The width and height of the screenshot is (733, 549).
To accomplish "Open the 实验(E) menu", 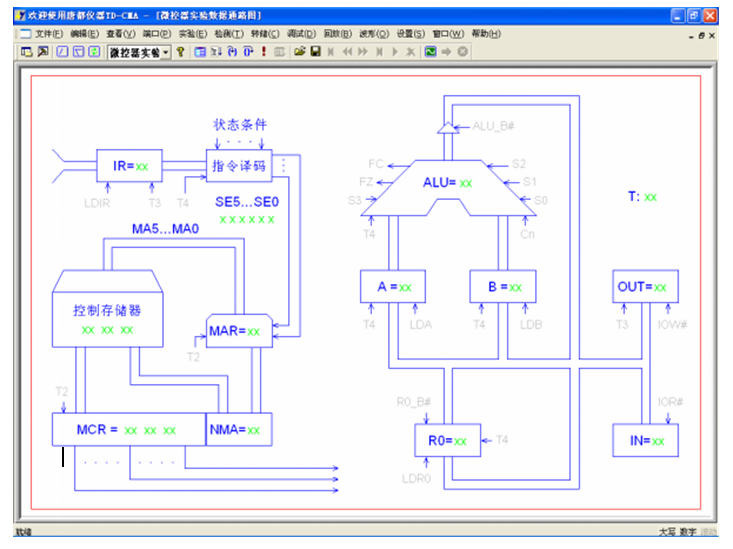I will (193, 34).
